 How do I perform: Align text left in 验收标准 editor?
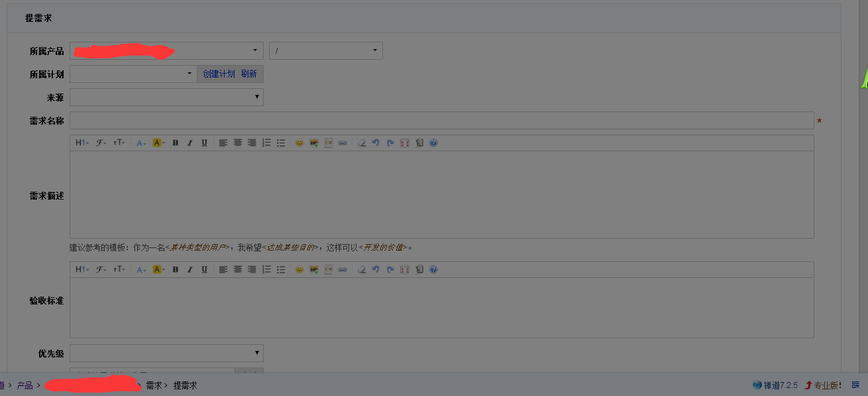point(223,269)
